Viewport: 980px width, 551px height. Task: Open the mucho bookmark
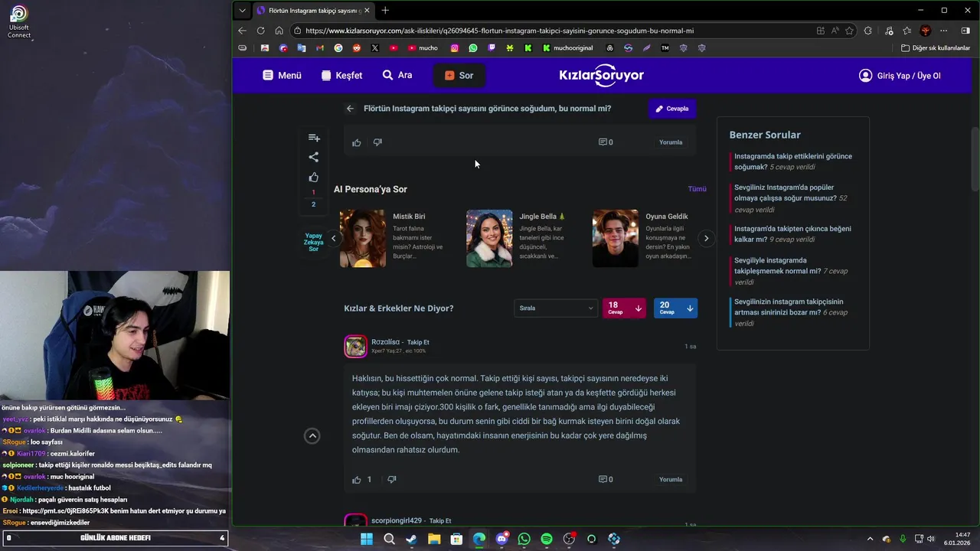point(423,47)
